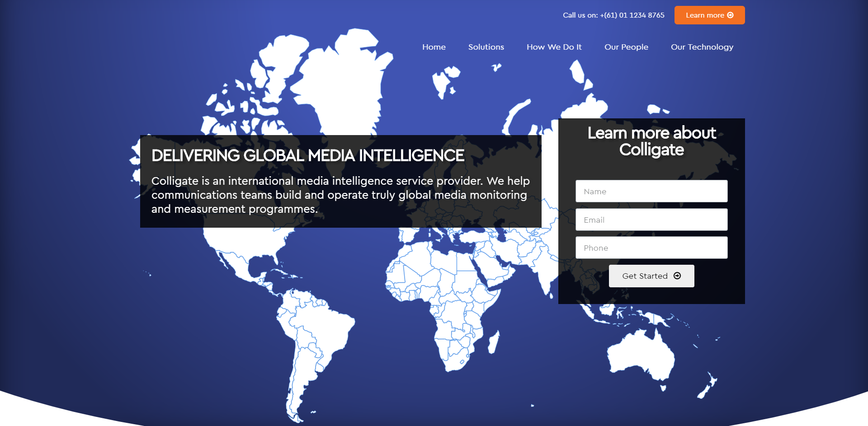
Task: Click the Delivering Global Media Intelligence heading
Action: [x=308, y=155]
